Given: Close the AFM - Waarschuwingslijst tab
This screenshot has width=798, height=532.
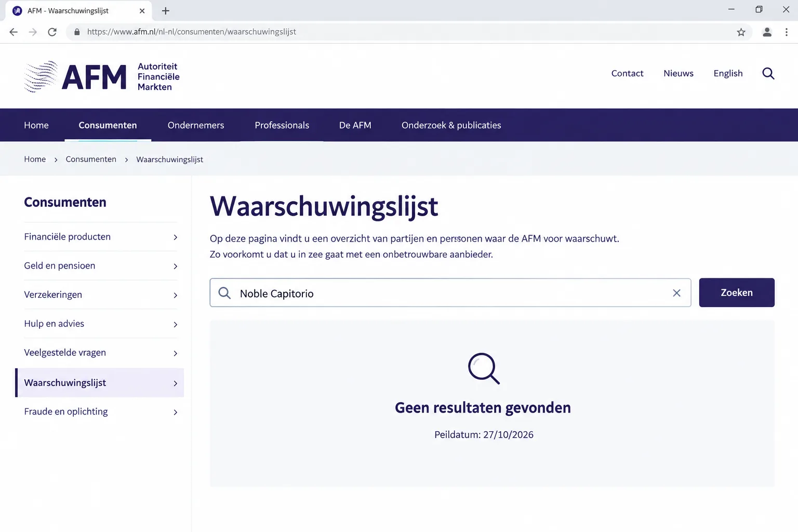Looking at the screenshot, I should (142, 11).
